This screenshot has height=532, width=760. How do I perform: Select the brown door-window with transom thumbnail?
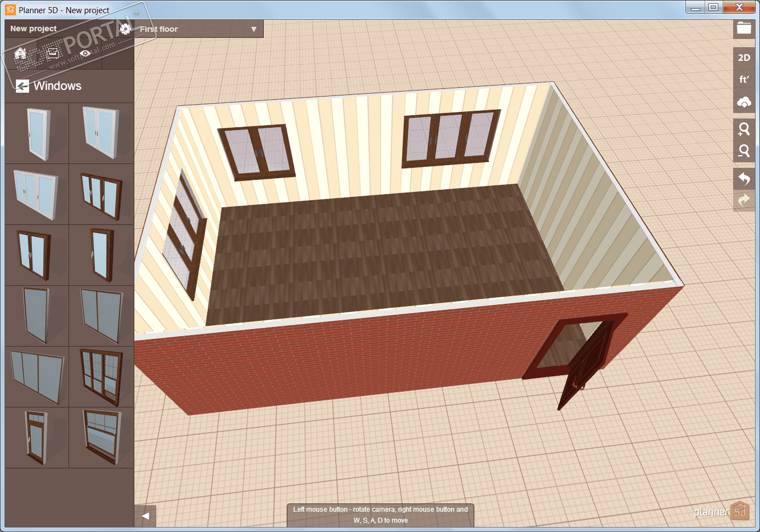point(37,438)
